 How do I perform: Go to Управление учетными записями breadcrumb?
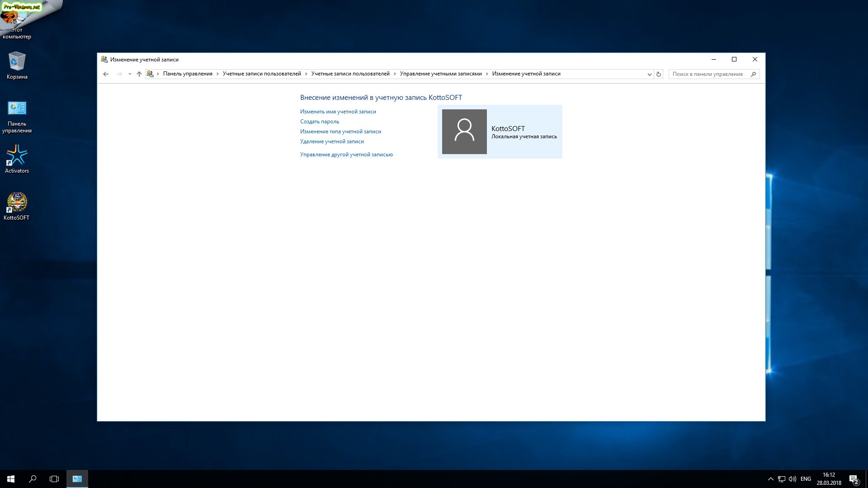[440, 74]
